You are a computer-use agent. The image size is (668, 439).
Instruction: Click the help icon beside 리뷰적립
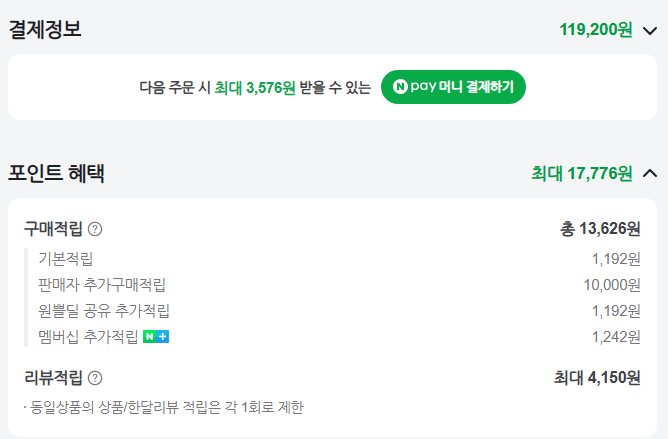tap(95, 378)
